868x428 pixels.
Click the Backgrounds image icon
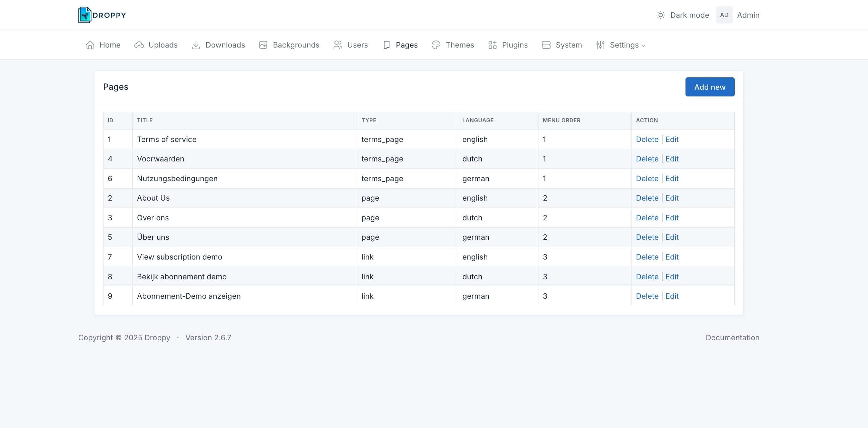point(263,45)
